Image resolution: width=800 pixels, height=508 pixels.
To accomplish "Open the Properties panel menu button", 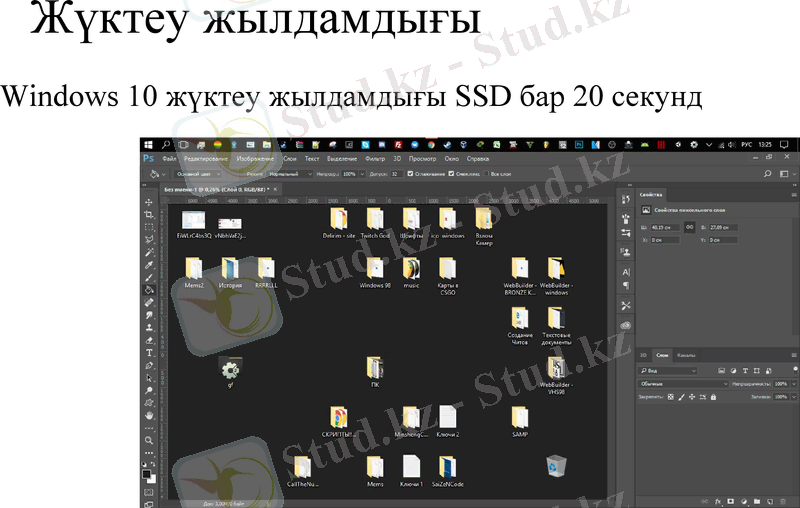I will (x=794, y=195).
